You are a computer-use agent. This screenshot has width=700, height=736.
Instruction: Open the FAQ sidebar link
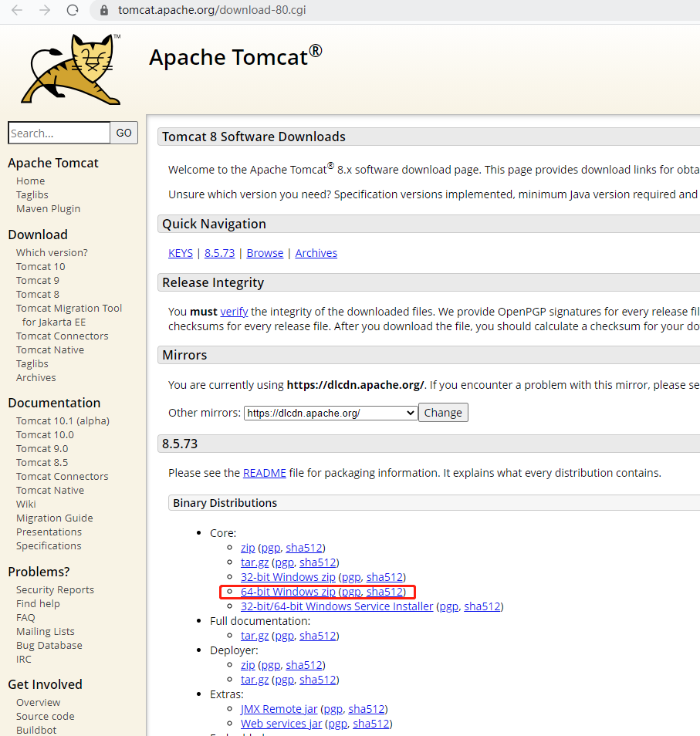(x=25, y=618)
